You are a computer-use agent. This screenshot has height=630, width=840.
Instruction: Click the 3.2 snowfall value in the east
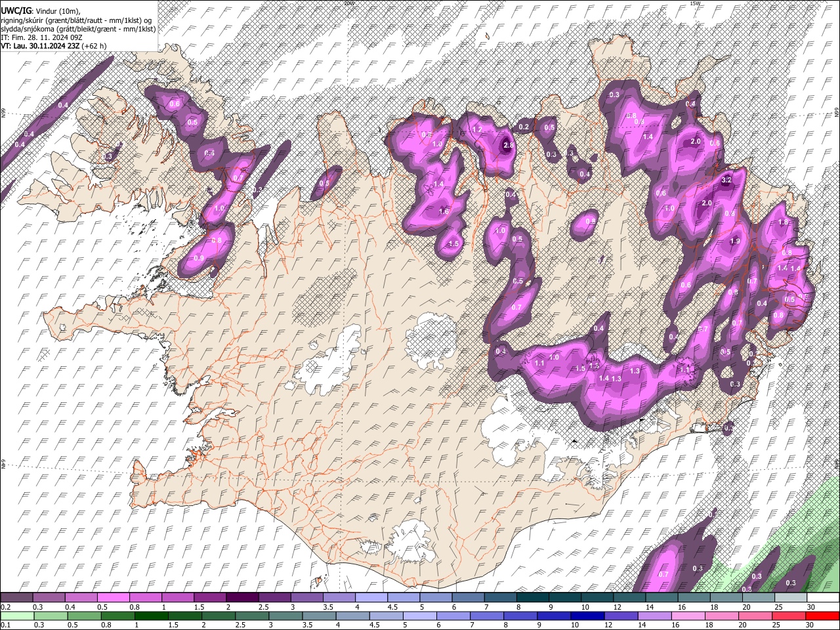click(x=726, y=180)
